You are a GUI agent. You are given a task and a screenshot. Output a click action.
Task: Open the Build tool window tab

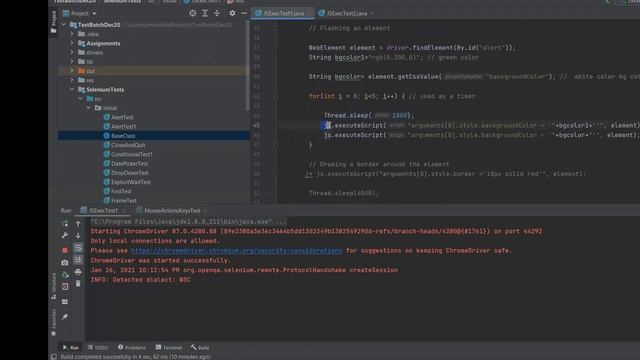pyautogui.click(x=200, y=348)
